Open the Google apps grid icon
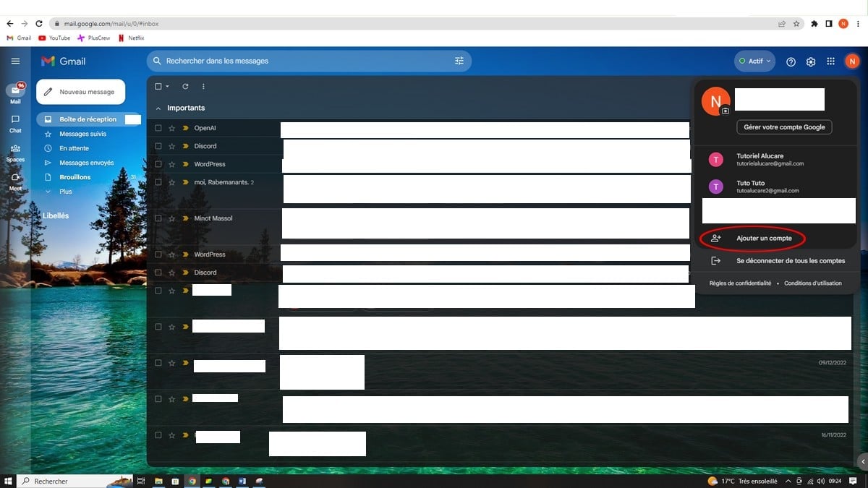Viewport: 868px width, 488px height. click(831, 62)
